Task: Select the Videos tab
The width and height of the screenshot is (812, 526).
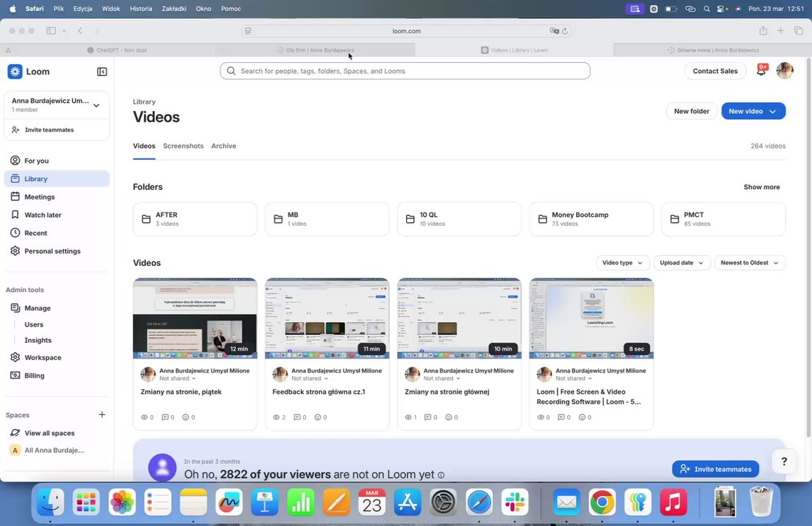Action: tap(144, 146)
